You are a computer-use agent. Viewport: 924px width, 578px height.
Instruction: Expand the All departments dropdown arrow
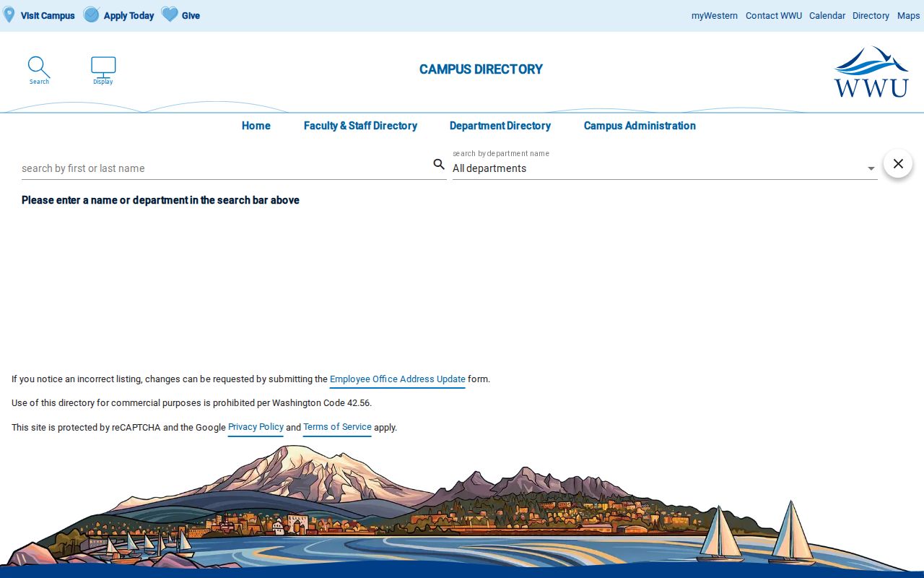point(871,169)
